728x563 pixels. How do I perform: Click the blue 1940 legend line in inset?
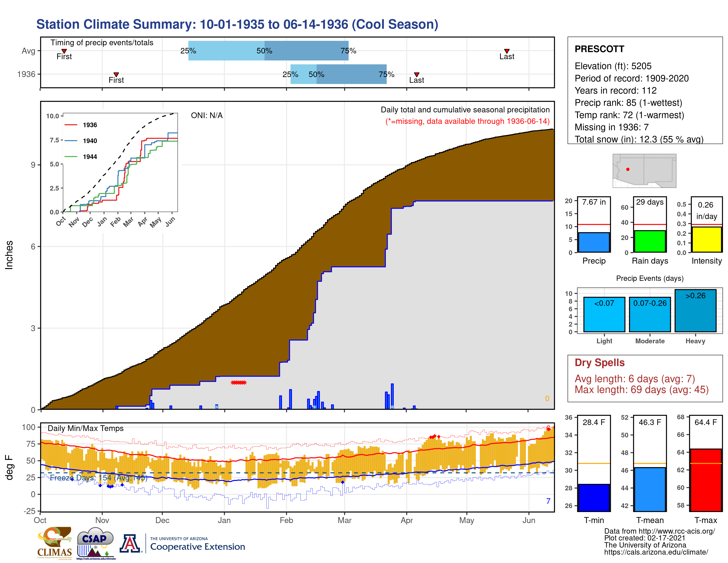coord(71,141)
